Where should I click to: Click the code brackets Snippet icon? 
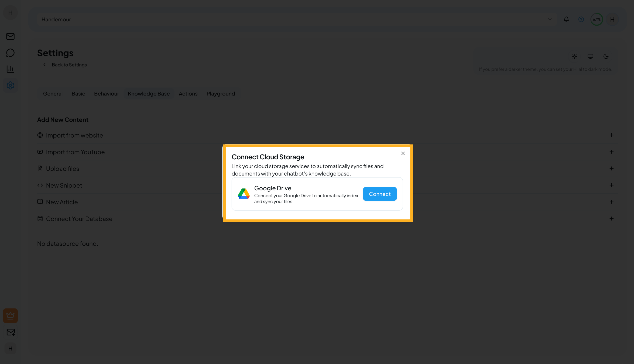[x=40, y=185]
